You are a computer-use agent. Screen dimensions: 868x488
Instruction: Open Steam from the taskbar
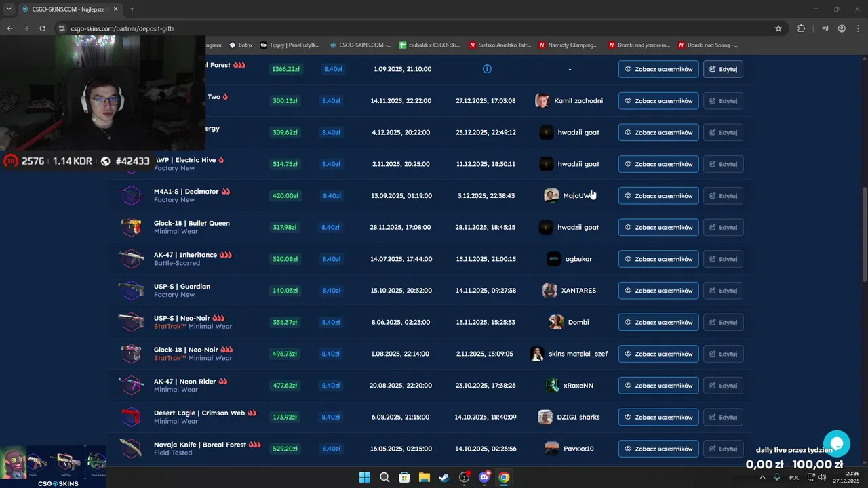pos(443,477)
